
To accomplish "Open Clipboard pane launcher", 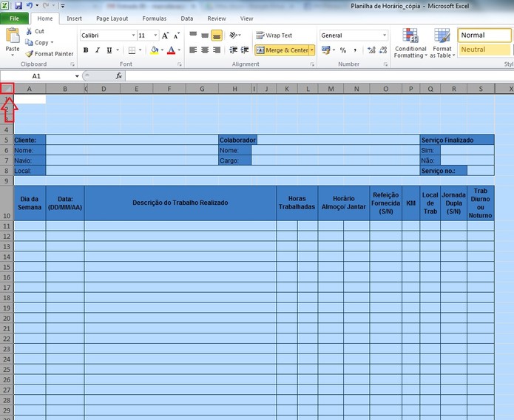I will [x=72, y=64].
